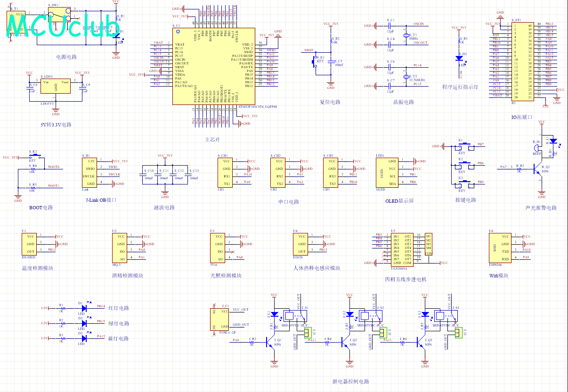This screenshot has width=568, height=392.
Task: Select the '串口电路' label
Action: coord(289,202)
